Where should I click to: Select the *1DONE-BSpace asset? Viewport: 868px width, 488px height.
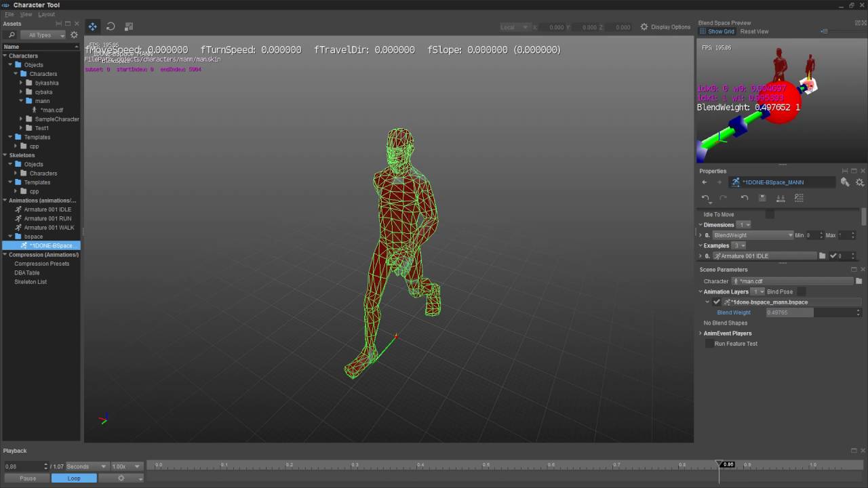[x=41, y=245]
